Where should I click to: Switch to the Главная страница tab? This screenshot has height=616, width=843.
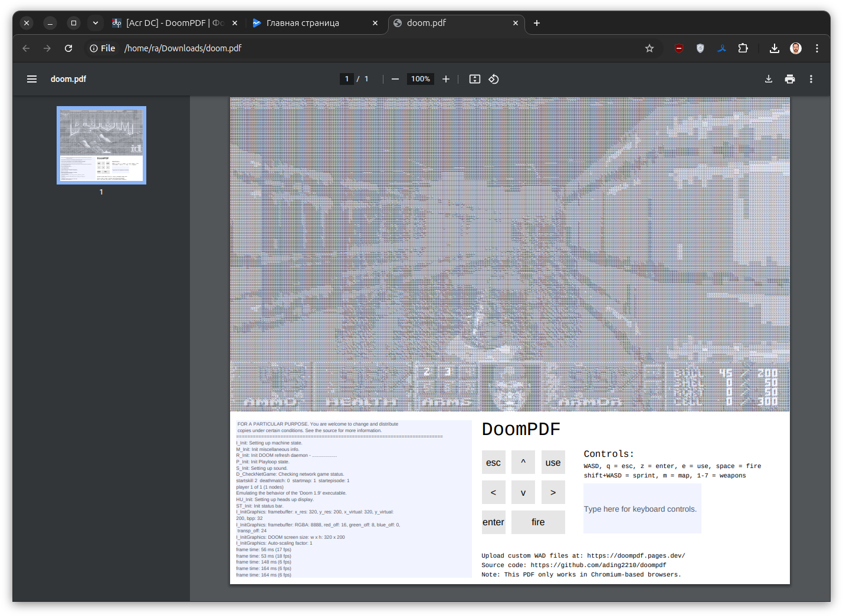(x=315, y=23)
